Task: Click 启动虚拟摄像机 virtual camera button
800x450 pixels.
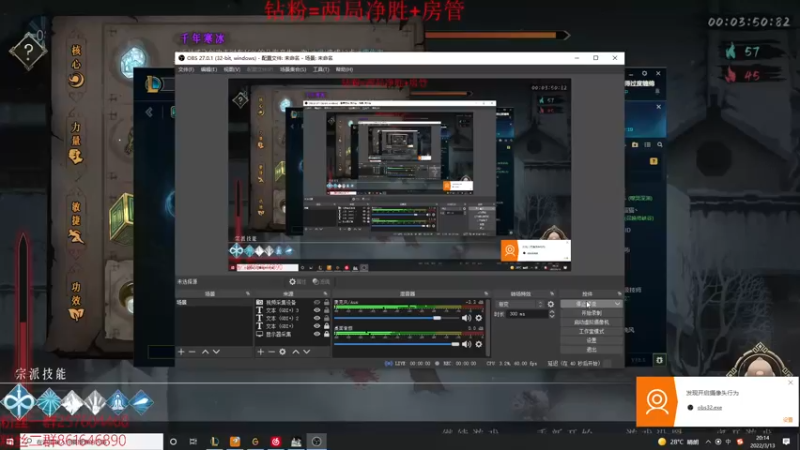Action: [591, 322]
